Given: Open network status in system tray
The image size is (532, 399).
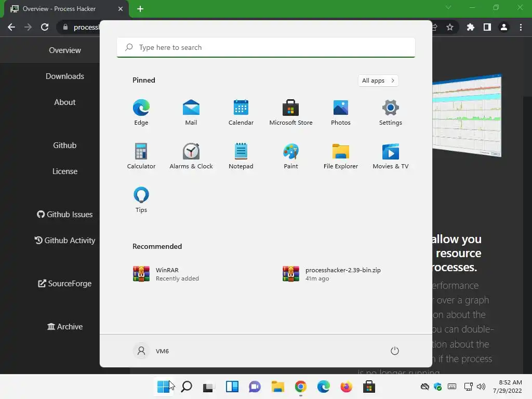Looking at the screenshot, I should [469, 387].
